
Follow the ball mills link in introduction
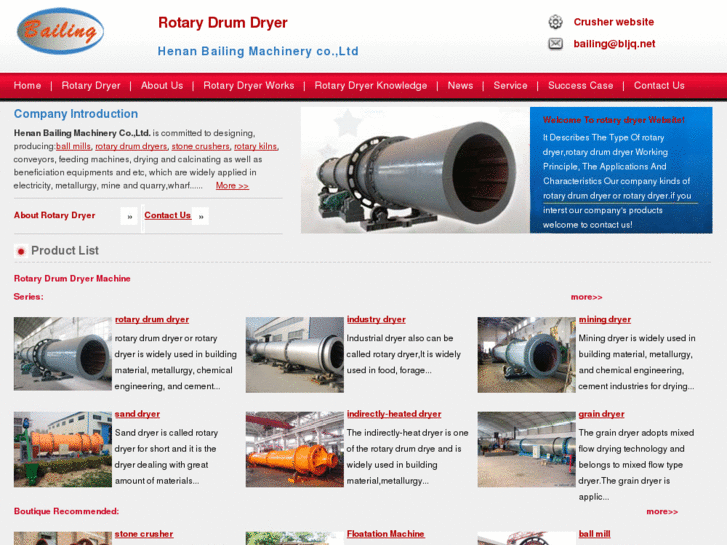73,146
